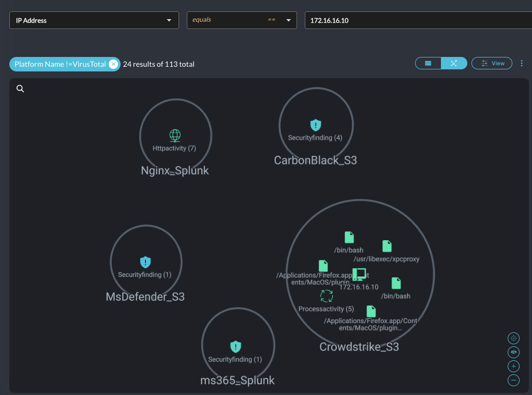Open the IP Address field dropdown
This screenshot has width=532, height=395.
(94, 20)
